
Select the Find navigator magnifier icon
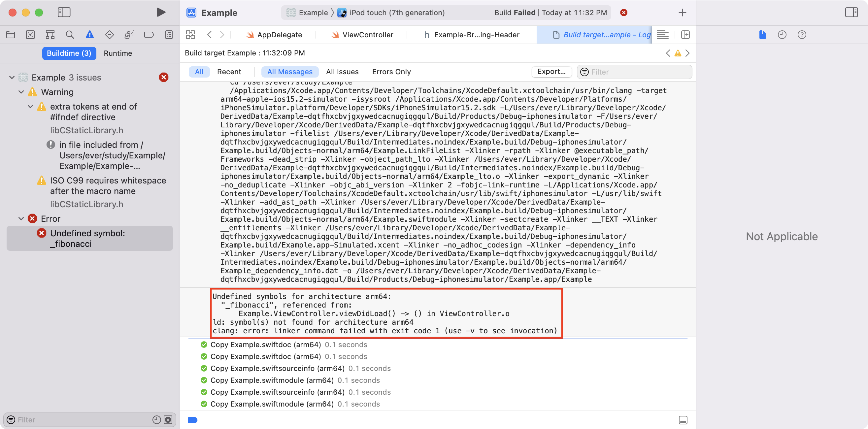pyautogui.click(x=70, y=35)
